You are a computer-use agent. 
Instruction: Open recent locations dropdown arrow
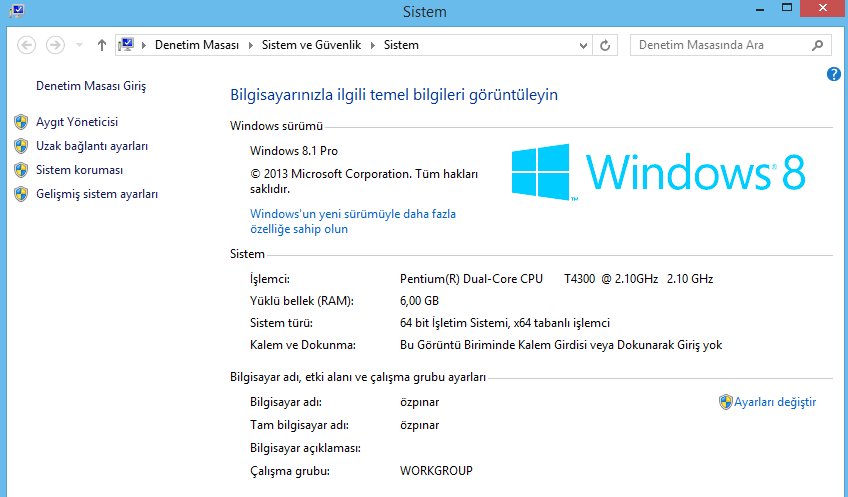[80, 45]
